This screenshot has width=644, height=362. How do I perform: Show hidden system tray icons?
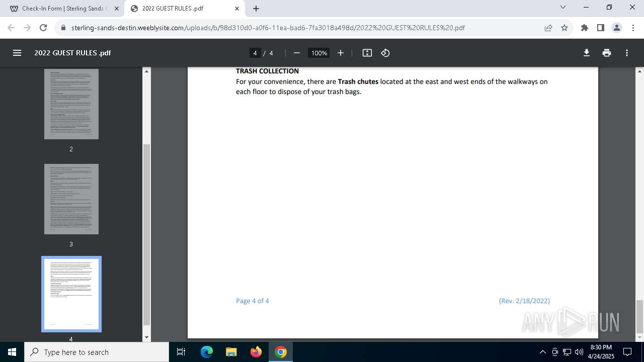[542, 352]
